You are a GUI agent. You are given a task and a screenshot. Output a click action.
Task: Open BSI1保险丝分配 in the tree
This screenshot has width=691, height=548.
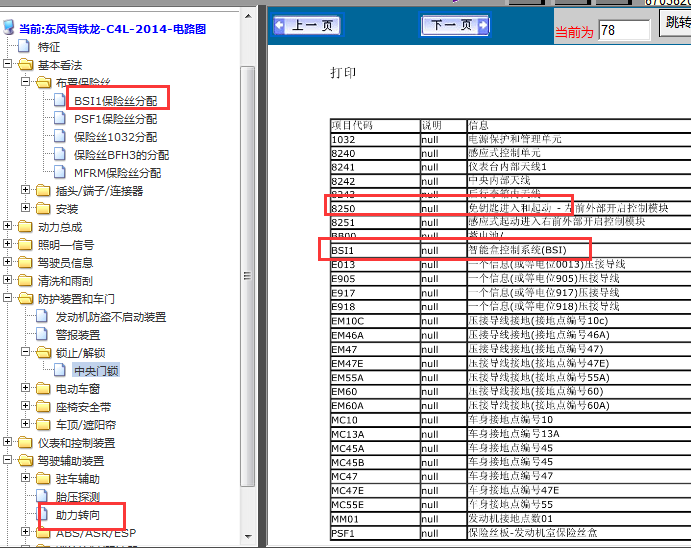tap(115, 101)
